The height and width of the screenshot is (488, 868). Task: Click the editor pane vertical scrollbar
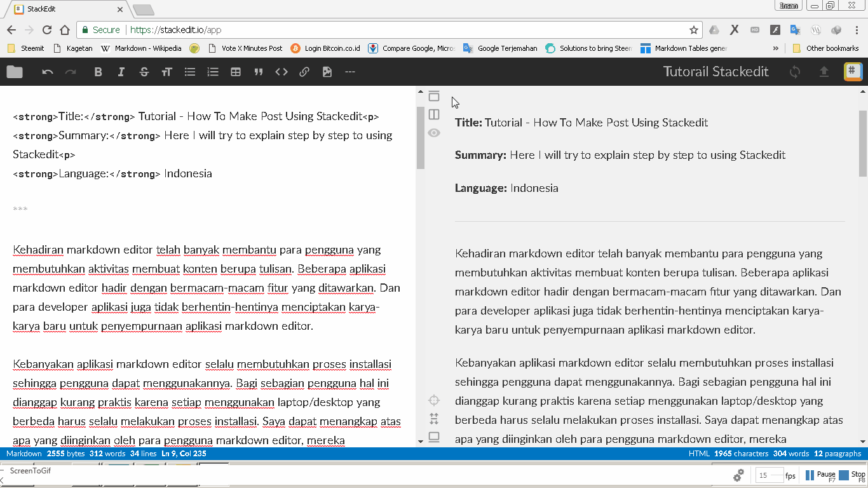click(x=420, y=138)
